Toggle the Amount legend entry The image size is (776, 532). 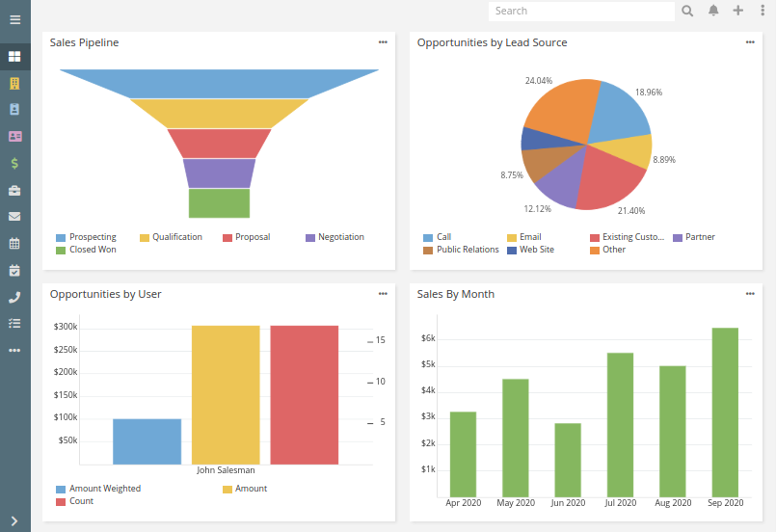(x=245, y=489)
